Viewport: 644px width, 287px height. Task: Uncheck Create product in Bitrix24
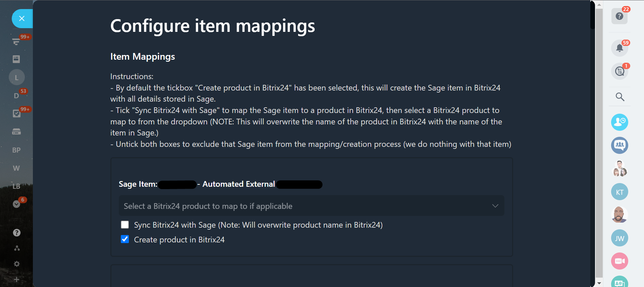coord(125,239)
